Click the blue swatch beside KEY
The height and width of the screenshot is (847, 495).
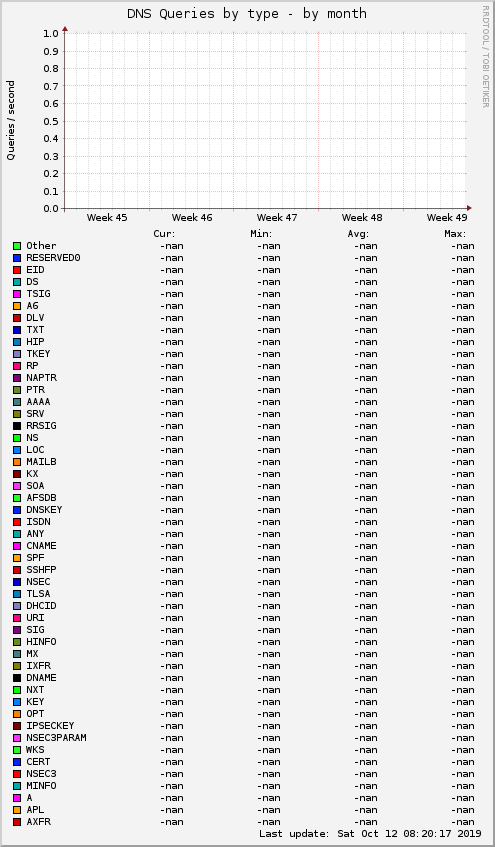(17, 702)
